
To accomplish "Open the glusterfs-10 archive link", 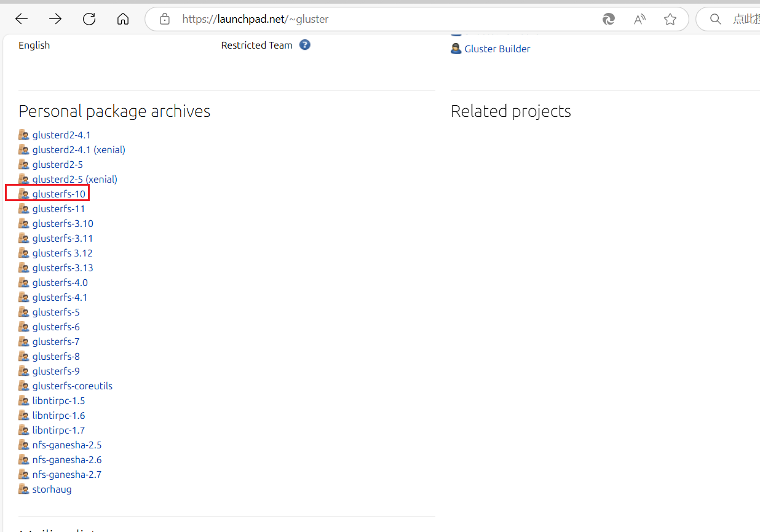I will 59,194.
